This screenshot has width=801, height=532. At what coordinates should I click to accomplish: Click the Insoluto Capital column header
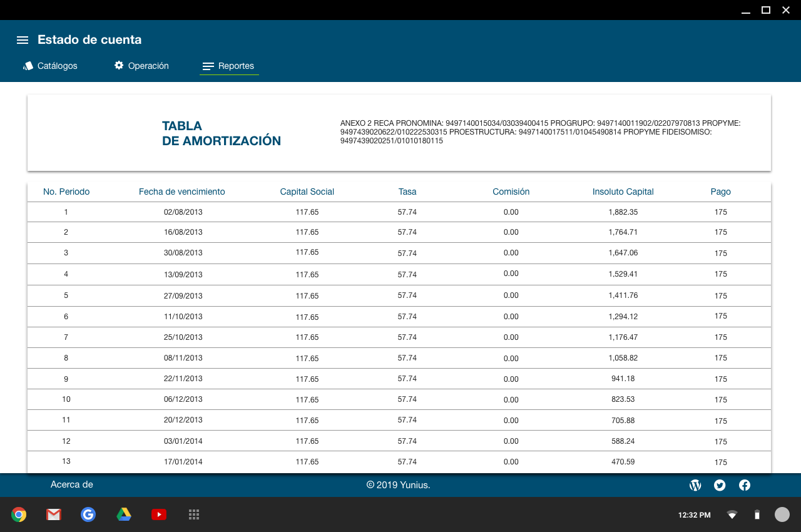623,192
